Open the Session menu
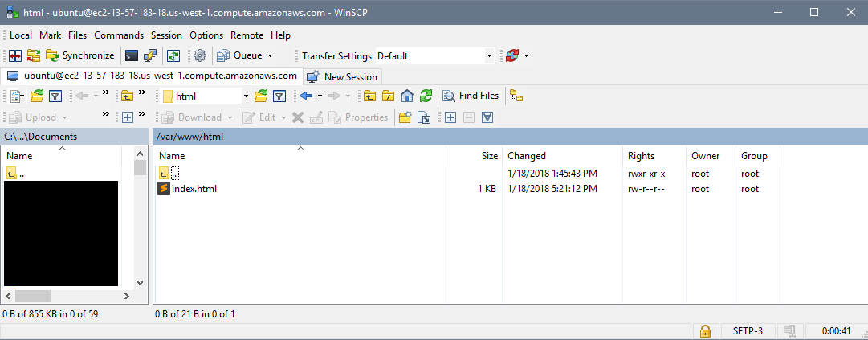The image size is (868, 340). point(167,35)
